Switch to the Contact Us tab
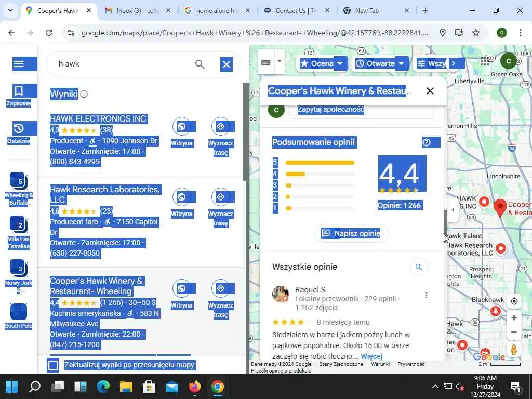 click(297, 10)
